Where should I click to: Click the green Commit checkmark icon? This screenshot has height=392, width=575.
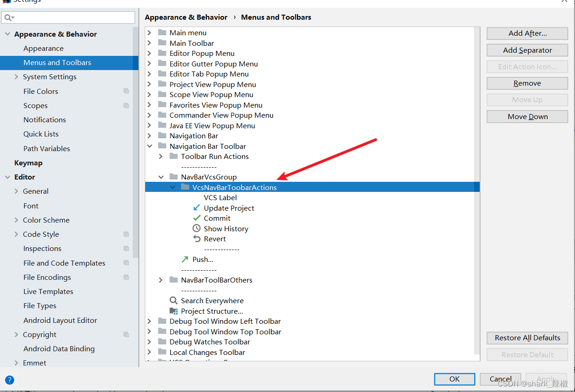point(197,218)
